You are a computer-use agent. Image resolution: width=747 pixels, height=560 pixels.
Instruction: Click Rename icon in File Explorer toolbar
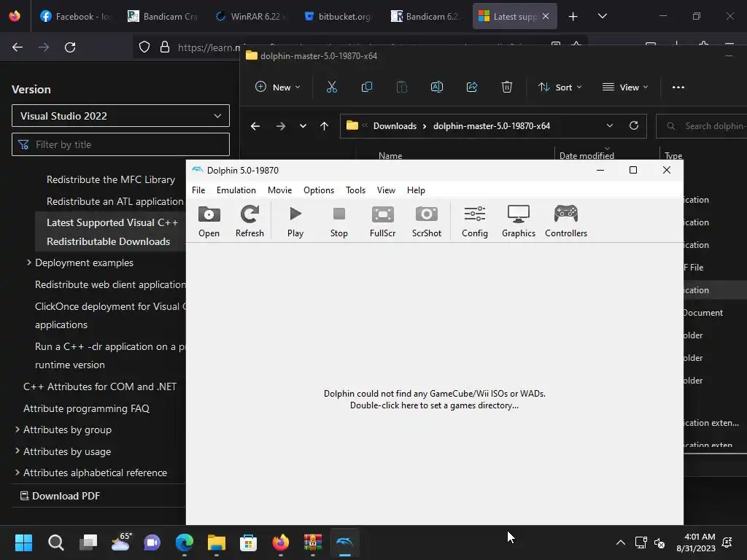tap(437, 87)
